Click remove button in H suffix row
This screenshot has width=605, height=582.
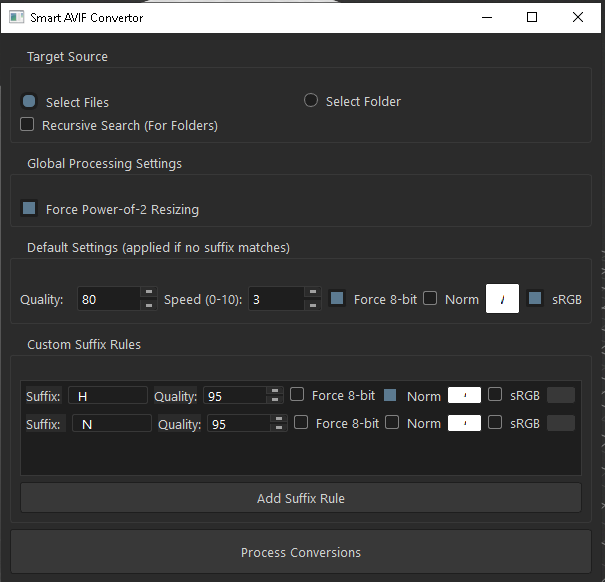pos(561,395)
